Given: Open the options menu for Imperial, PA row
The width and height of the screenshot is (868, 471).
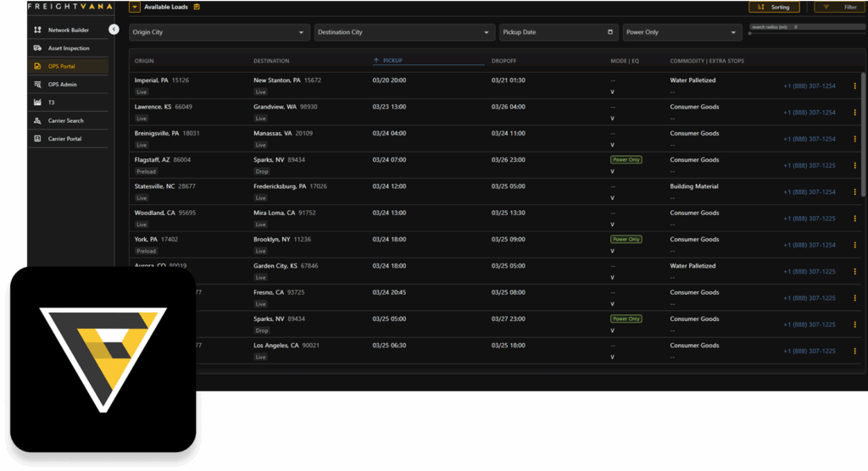Looking at the screenshot, I should click(854, 86).
